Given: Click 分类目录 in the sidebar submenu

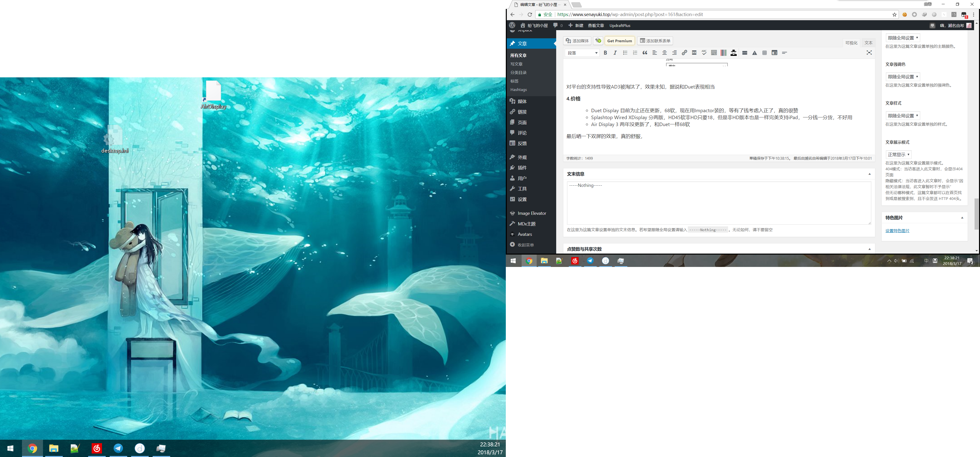Looking at the screenshot, I should click(x=518, y=72).
